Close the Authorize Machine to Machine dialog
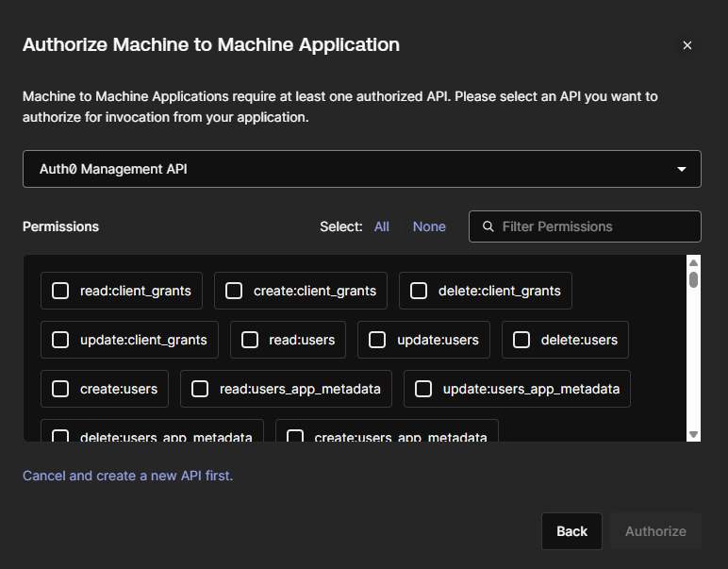Viewport: 728px width, 569px height. pyautogui.click(x=687, y=45)
